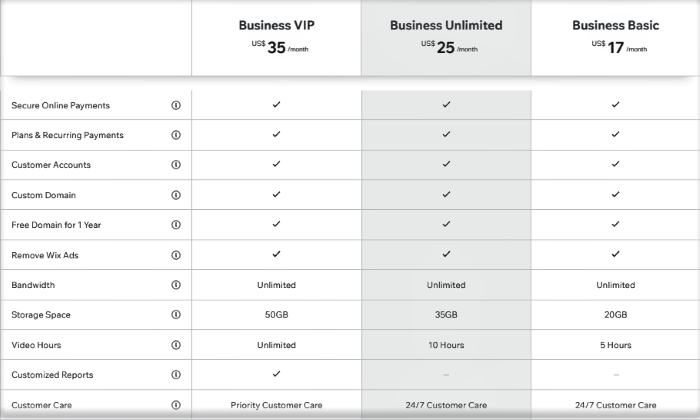Show info tooltip icon for Custom Domain
The width and height of the screenshot is (700, 420).
pos(176,195)
